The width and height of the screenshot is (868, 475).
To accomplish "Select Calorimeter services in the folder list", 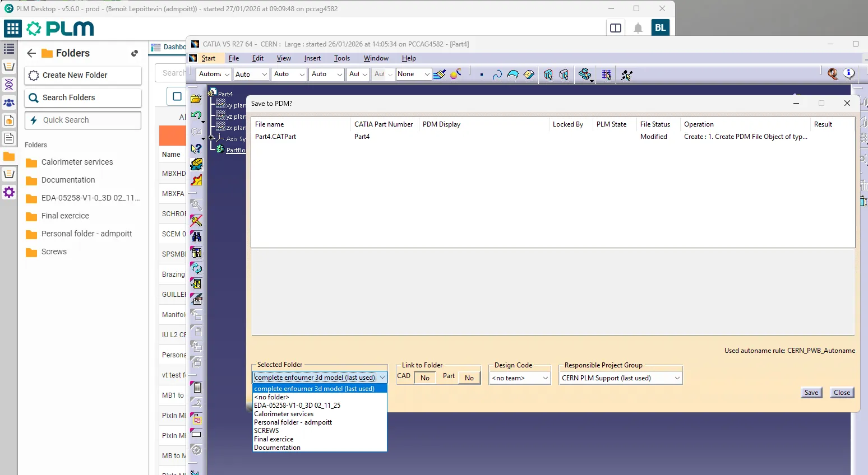I will [x=284, y=414].
